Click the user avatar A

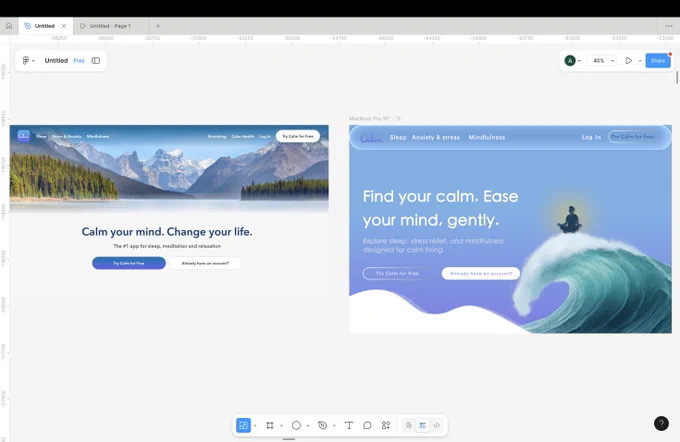(570, 60)
